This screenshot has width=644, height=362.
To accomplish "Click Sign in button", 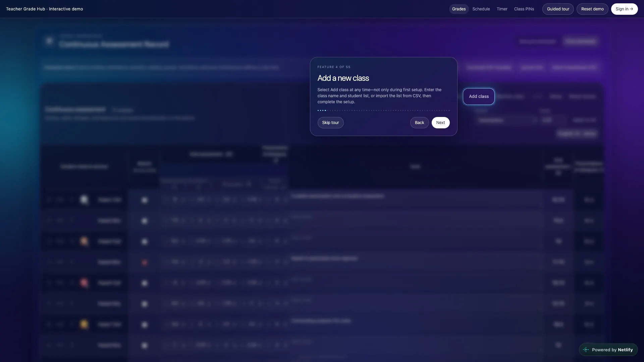I will (624, 9).
